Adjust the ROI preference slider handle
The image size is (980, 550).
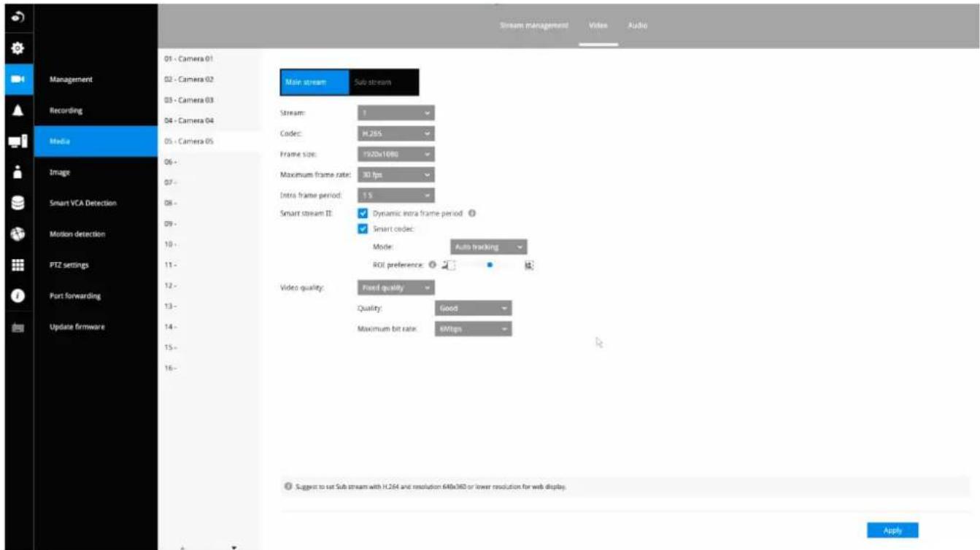[490, 266]
